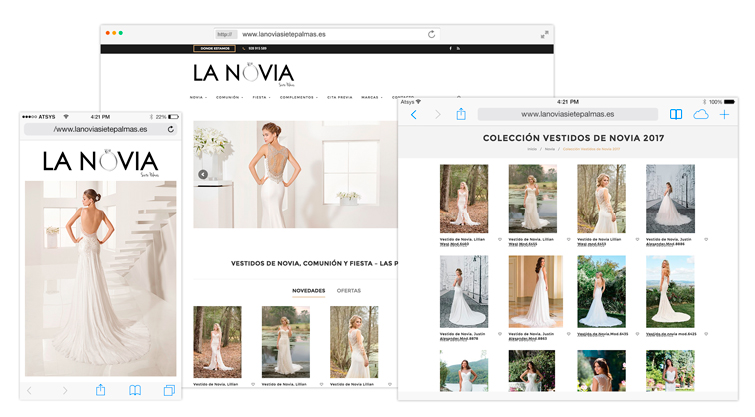The image size is (755, 417).
Task: Open second tablet dress by pond
Action: pyautogui.click(x=533, y=199)
